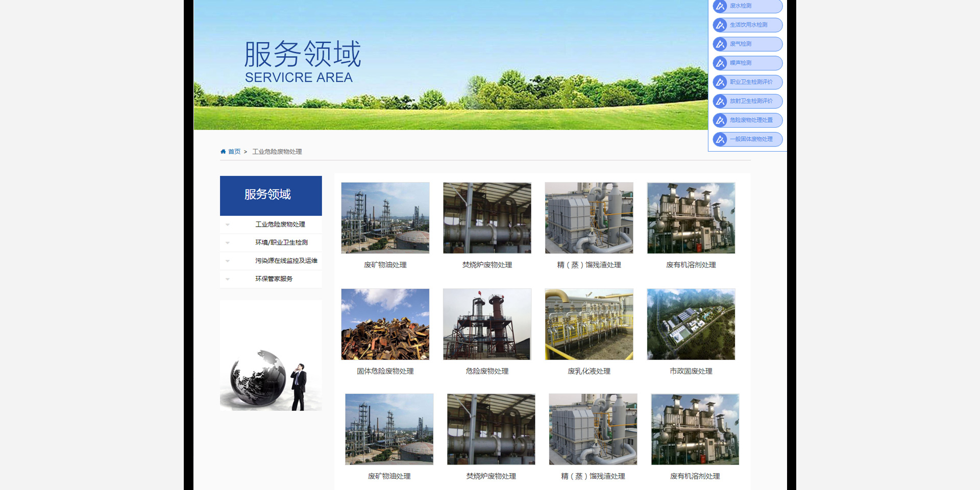
Task: Click the top-row 废矿物油处理 caption
Action: click(385, 265)
